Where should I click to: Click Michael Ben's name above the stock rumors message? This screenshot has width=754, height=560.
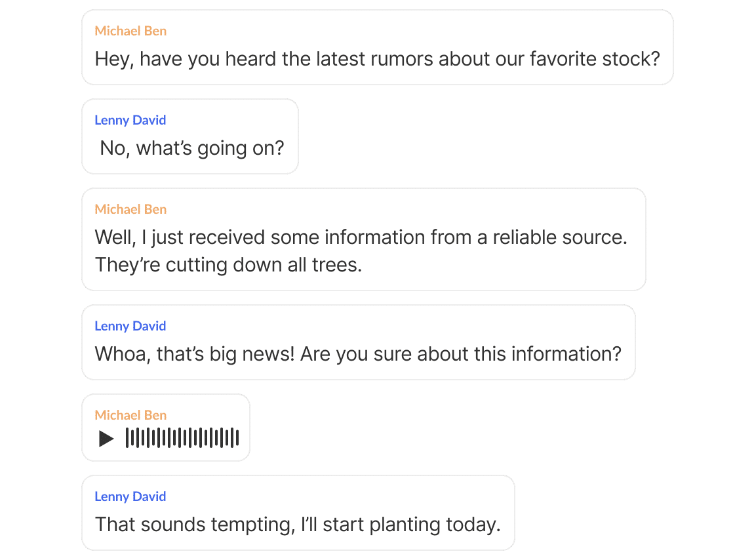[130, 31]
